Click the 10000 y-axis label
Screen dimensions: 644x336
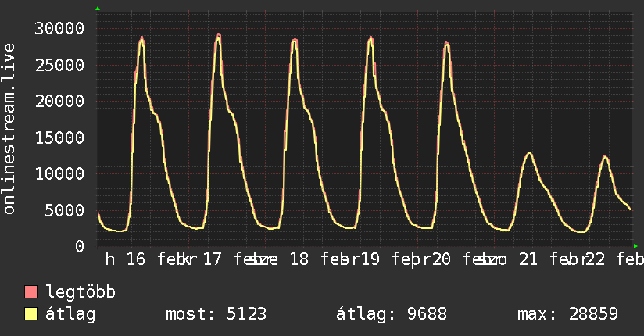coord(61,173)
